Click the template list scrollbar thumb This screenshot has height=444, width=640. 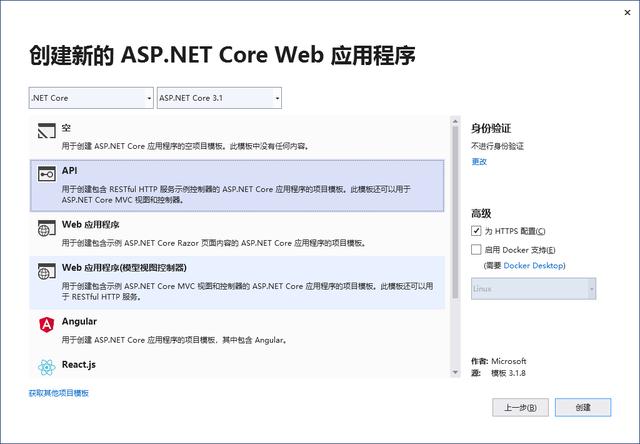(455, 212)
